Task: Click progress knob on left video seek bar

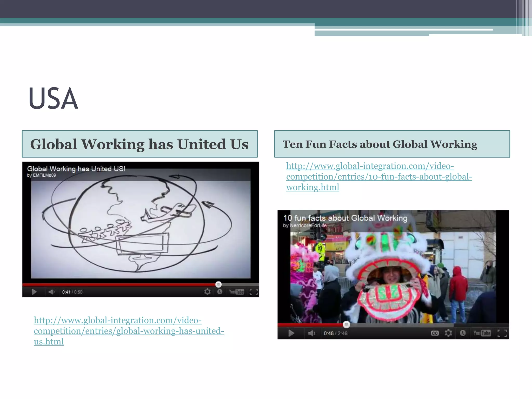Action: coord(218,284)
